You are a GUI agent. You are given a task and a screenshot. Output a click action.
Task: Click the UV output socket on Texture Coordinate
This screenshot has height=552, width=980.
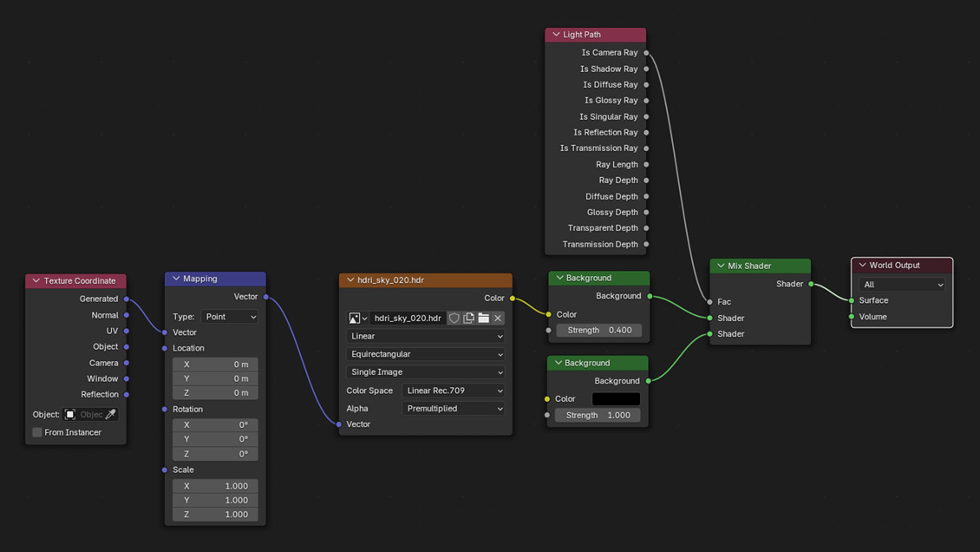127,331
